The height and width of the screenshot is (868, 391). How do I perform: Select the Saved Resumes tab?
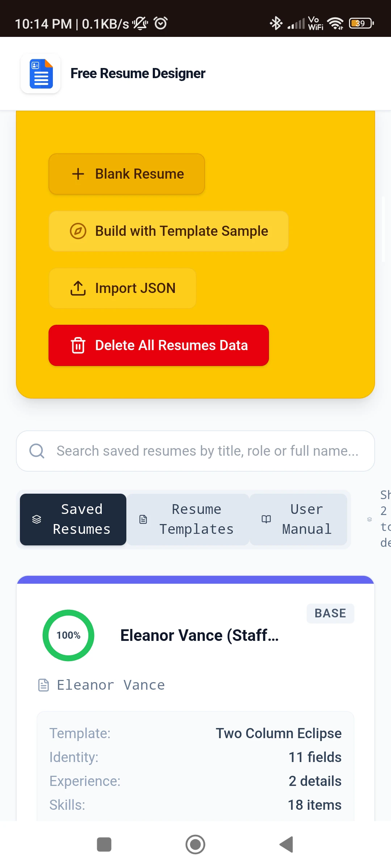click(x=73, y=519)
